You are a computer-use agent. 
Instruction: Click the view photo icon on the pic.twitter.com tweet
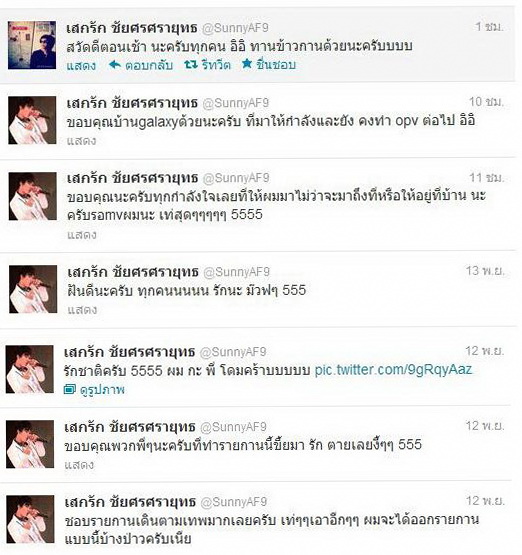pyautogui.click(x=70, y=390)
